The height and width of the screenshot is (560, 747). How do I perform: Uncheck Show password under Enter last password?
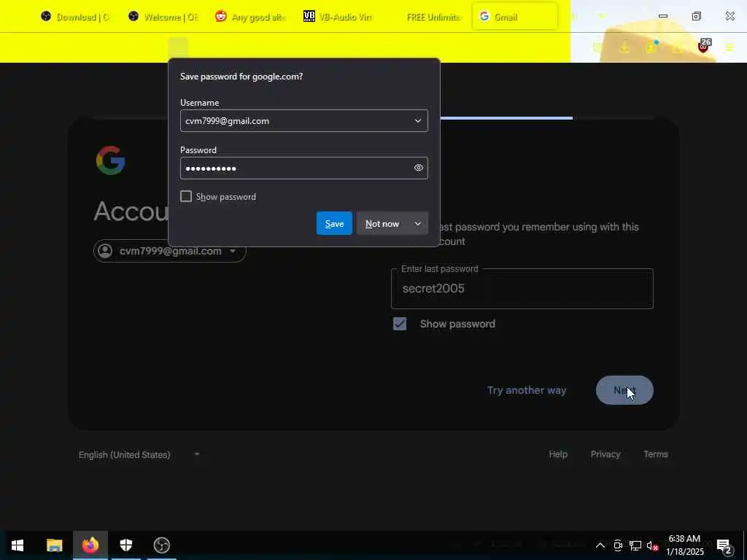[x=400, y=324]
